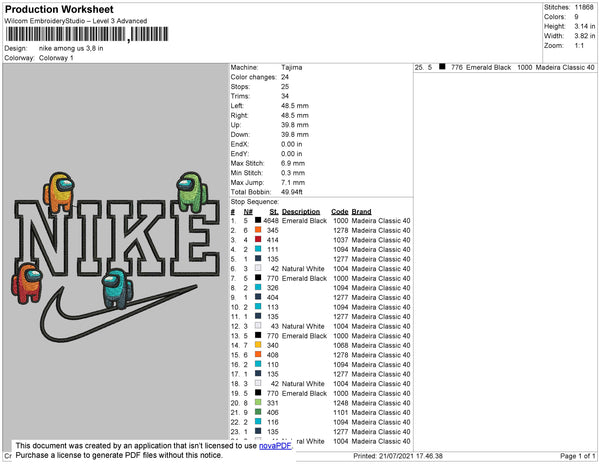
Task: Select the Stitches value 11868
Action: click(x=584, y=7)
